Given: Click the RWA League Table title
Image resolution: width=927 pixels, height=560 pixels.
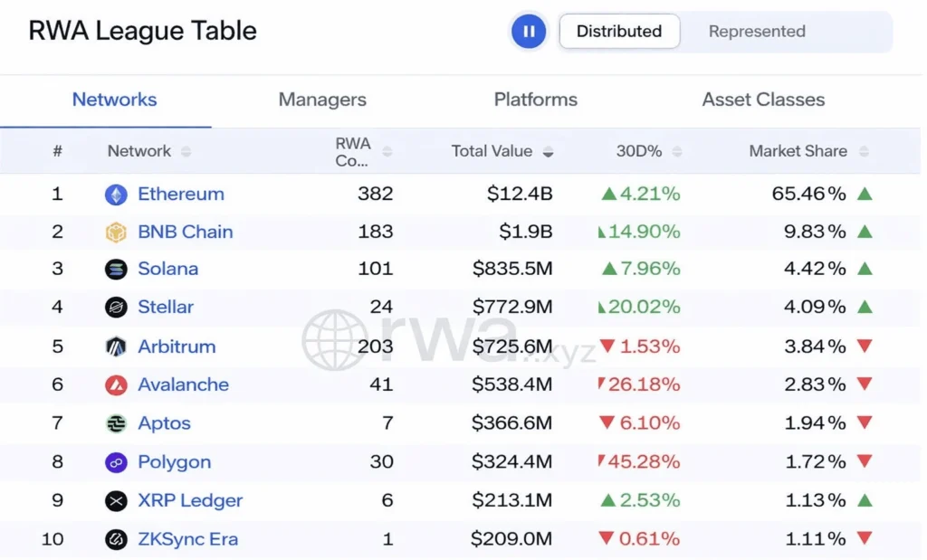Looking at the screenshot, I should click(142, 31).
